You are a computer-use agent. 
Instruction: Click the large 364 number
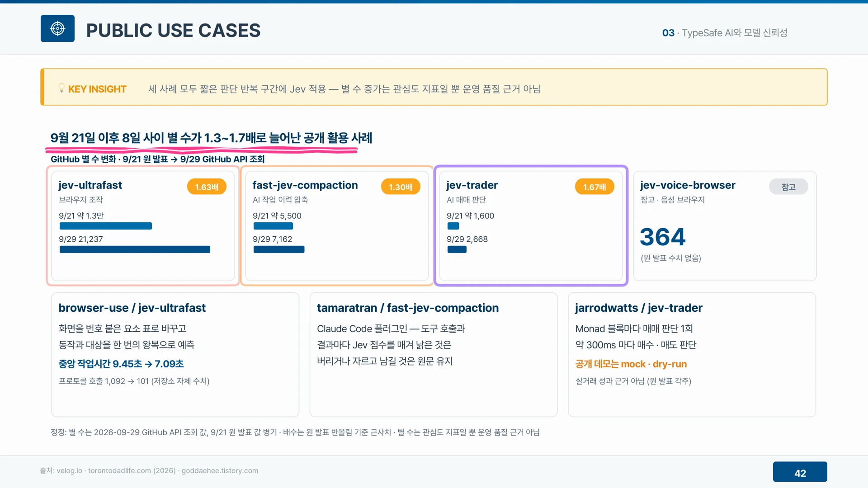pos(663,237)
